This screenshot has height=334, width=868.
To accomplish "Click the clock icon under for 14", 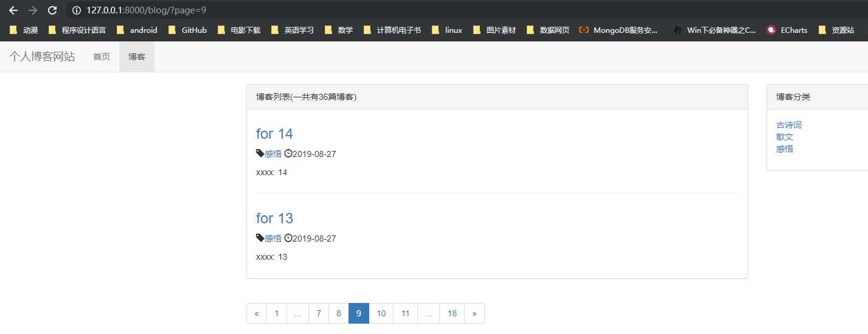I will [x=288, y=153].
